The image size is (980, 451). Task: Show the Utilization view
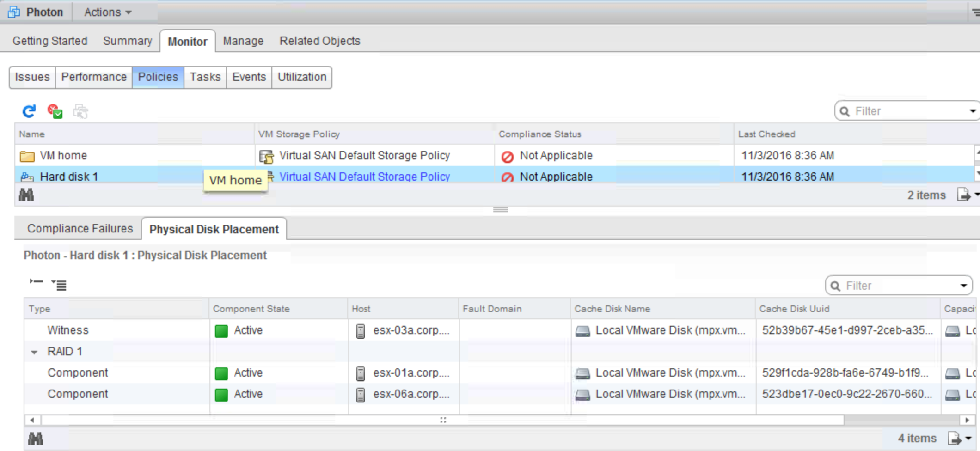tap(302, 77)
